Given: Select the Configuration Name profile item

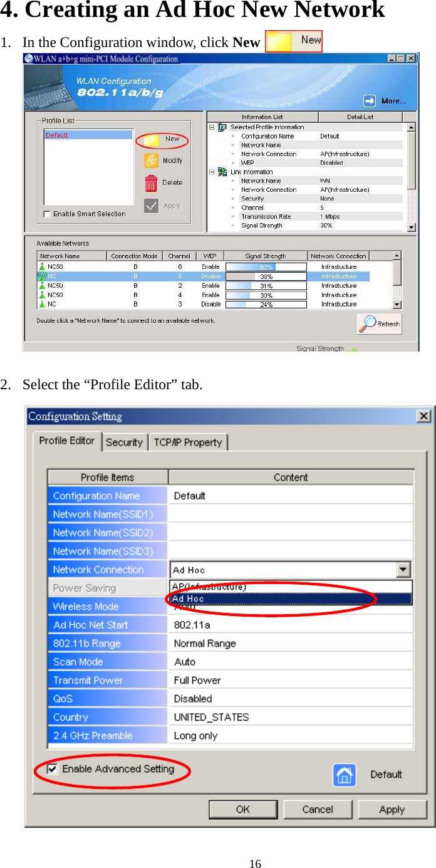Looking at the screenshot, I should tap(108, 496).
